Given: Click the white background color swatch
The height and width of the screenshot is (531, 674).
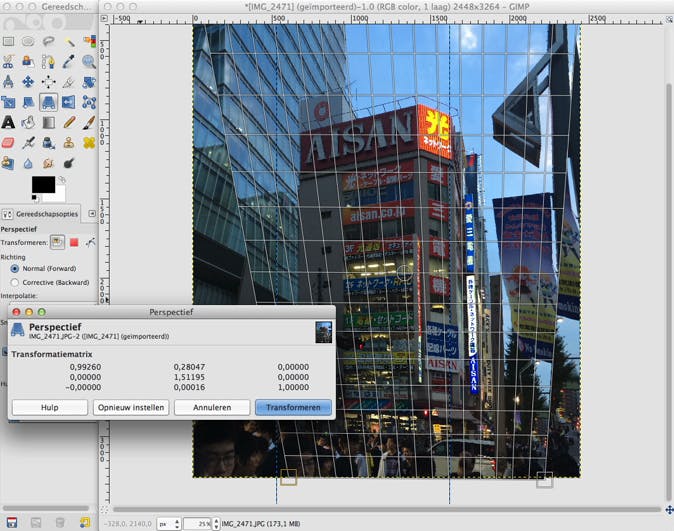Looking at the screenshot, I should tap(58, 195).
